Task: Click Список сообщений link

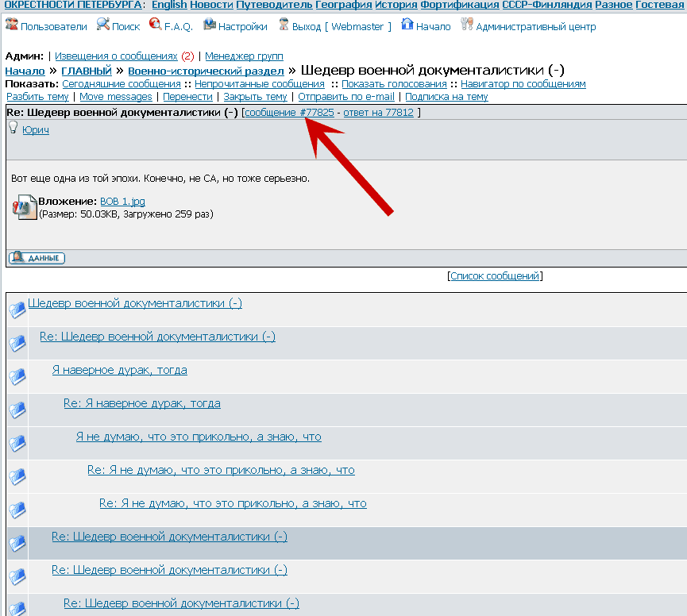Action: click(495, 275)
